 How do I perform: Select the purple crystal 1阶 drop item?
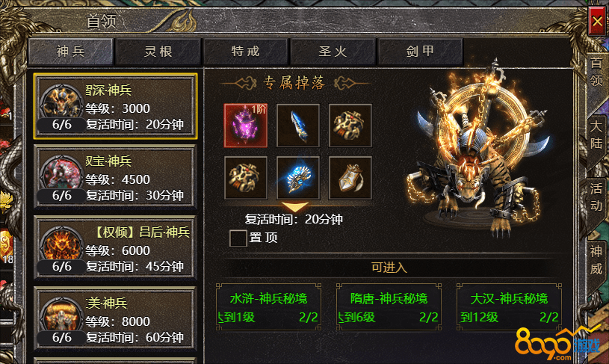pos(246,126)
